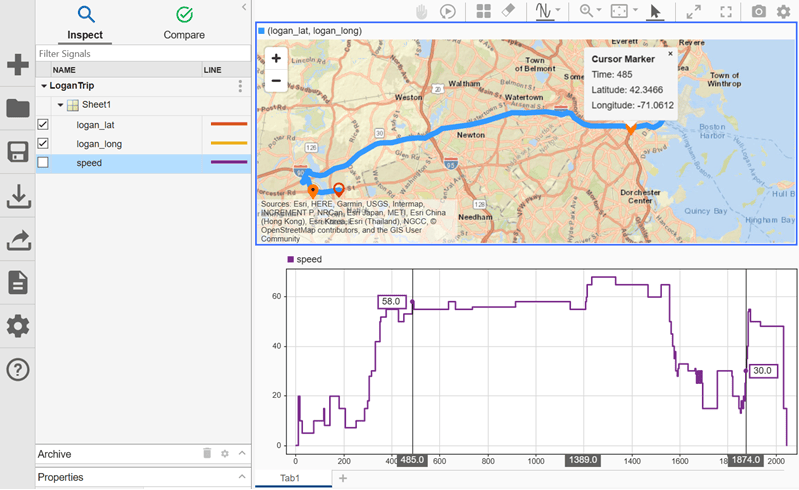Click the clear plot eraser icon
The width and height of the screenshot is (799, 490).
[508, 11]
